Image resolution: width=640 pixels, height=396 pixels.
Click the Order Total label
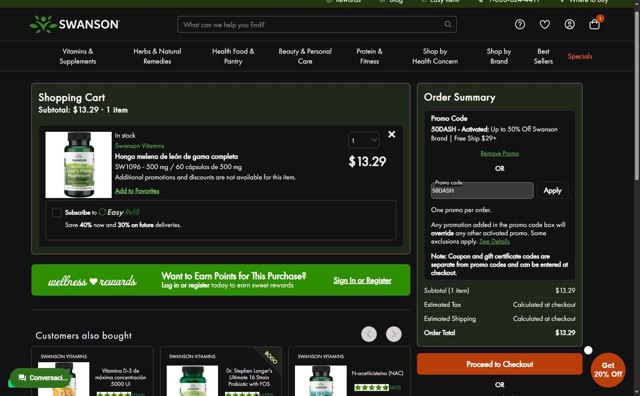[x=439, y=333]
